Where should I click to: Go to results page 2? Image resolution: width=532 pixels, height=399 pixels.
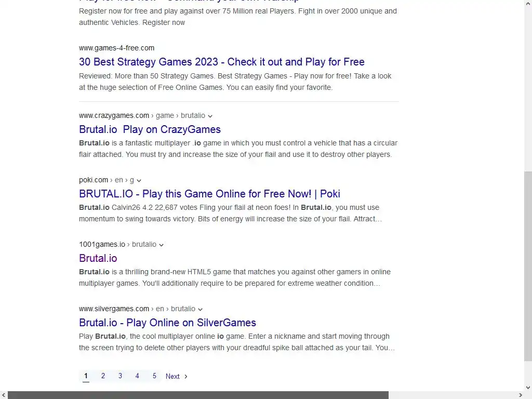[x=103, y=376]
